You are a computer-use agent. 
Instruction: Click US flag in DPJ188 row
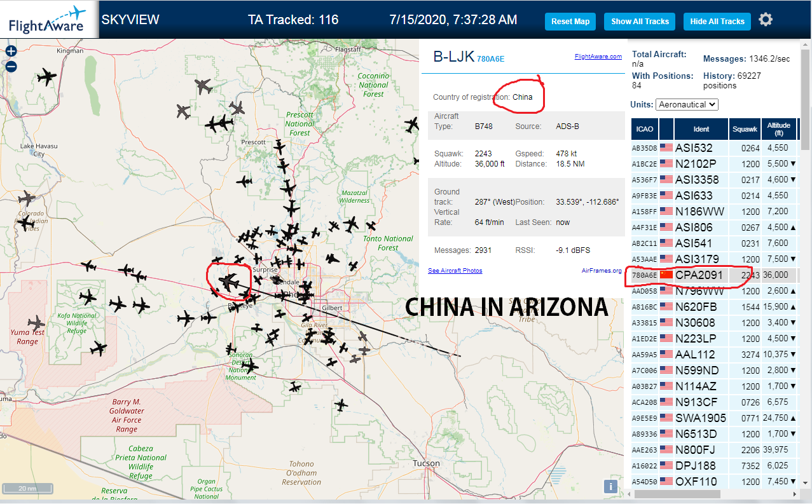coord(666,465)
